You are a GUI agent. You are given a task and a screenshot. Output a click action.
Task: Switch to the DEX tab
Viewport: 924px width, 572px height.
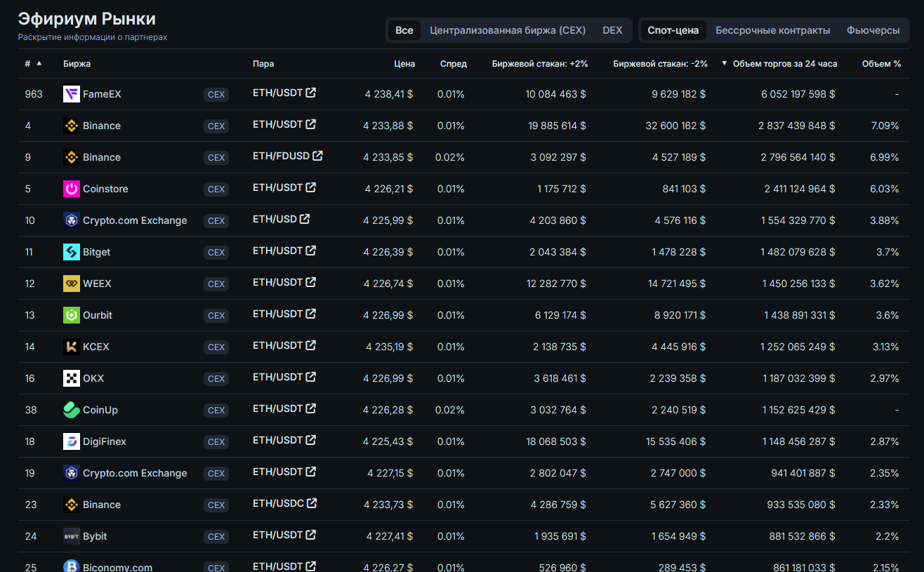[x=612, y=30]
